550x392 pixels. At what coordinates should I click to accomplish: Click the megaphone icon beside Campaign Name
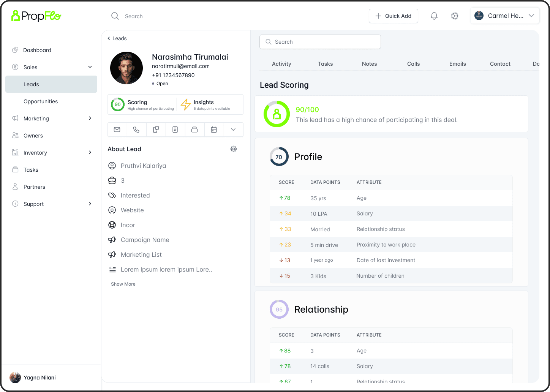(x=112, y=240)
